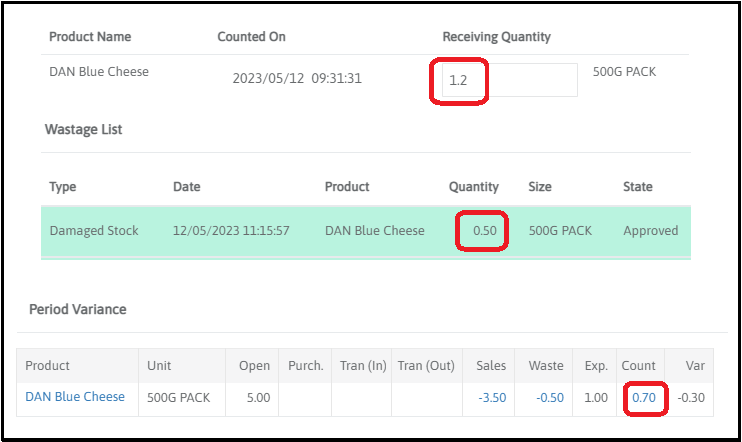Click the Open column header
This screenshot has width=742, height=442.
(x=254, y=366)
